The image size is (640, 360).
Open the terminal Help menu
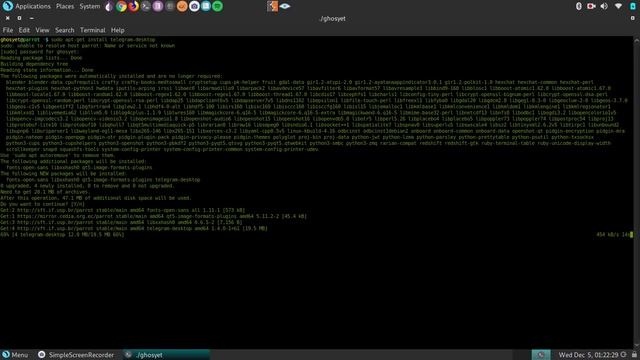[x=118, y=30]
